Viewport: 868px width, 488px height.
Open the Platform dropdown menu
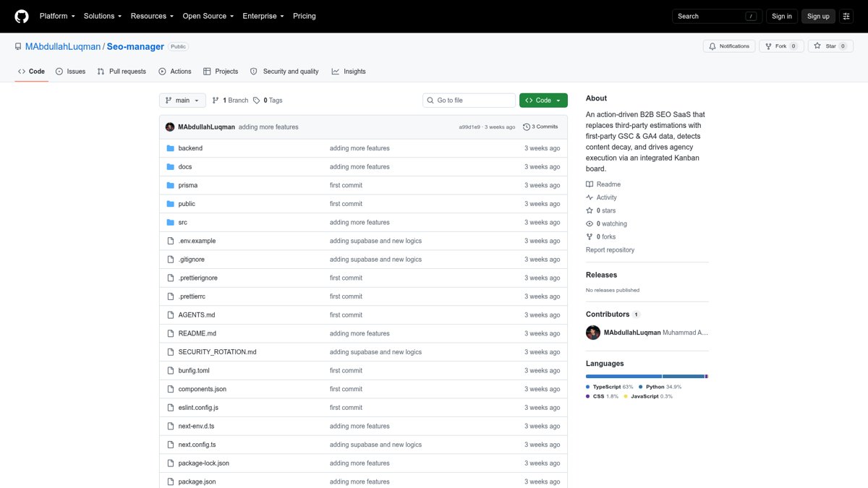[58, 16]
